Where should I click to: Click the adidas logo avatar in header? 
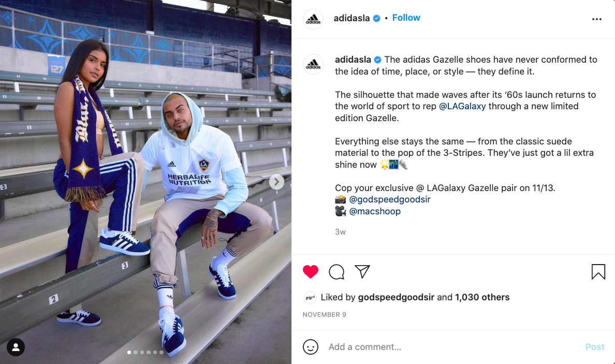pos(313,19)
